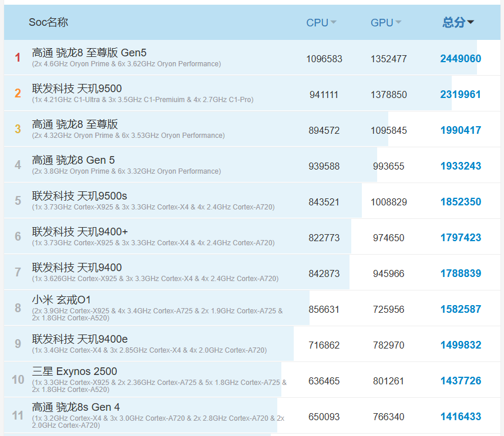Click rank number 10
The image size is (504, 436).
click(18, 380)
